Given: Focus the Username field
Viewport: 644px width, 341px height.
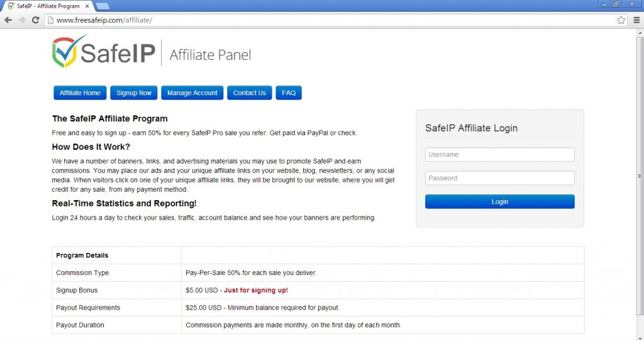Looking at the screenshot, I should 499,155.
